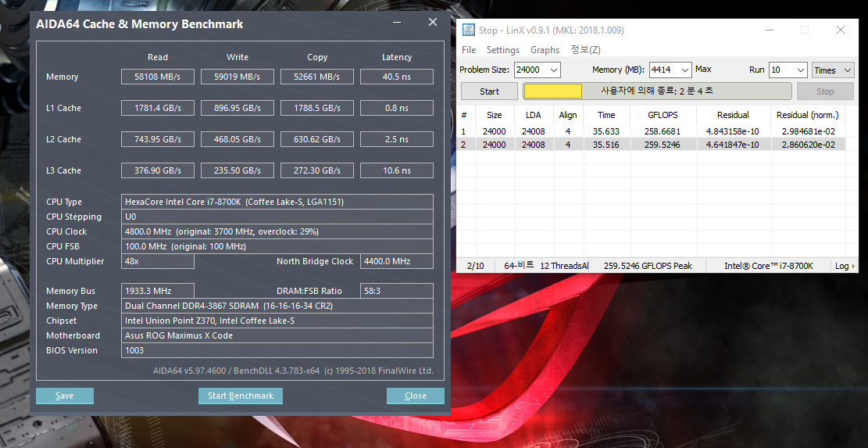Click the CPU FSB 100.0 MHz field
The image size is (868, 448).
[x=277, y=246]
